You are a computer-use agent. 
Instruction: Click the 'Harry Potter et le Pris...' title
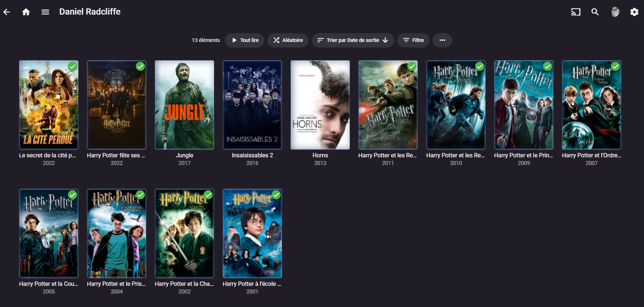coord(116,284)
